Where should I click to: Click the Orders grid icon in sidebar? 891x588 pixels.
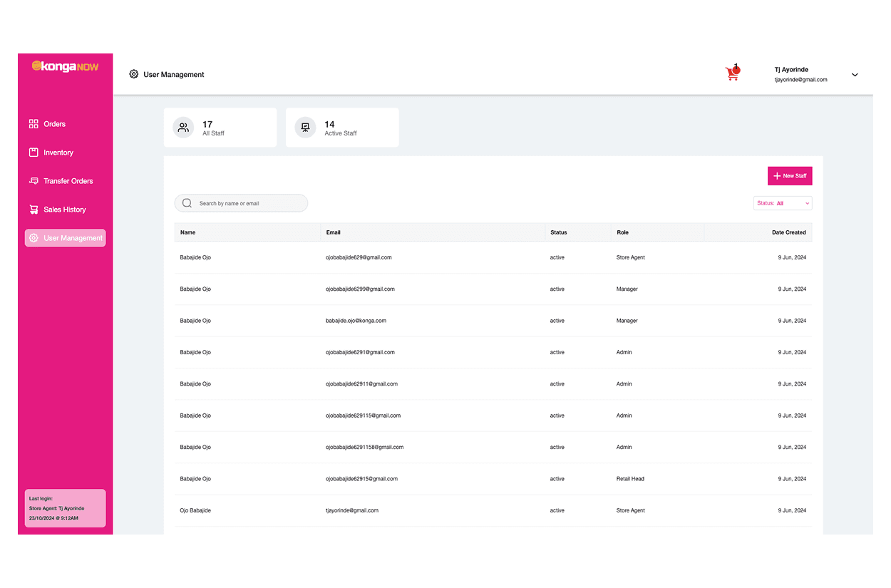[x=34, y=124]
